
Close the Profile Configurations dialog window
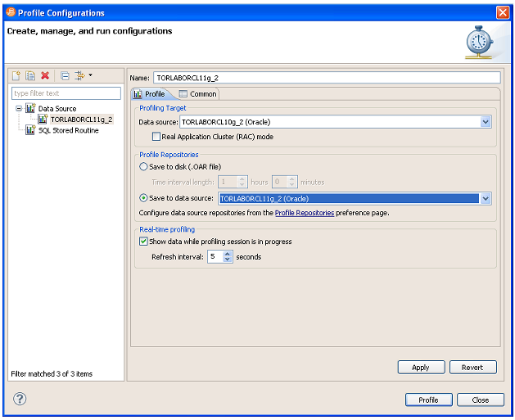(x=503, y=13)
